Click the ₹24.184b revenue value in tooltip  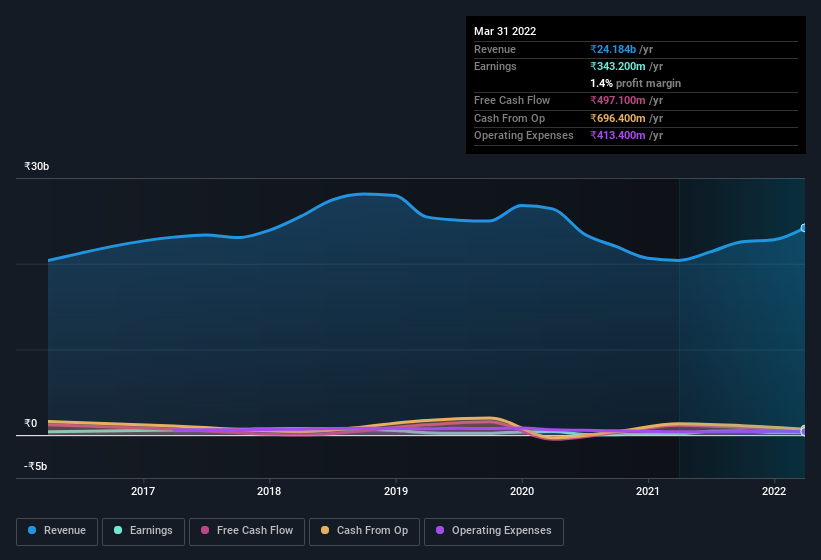[613, 49]
